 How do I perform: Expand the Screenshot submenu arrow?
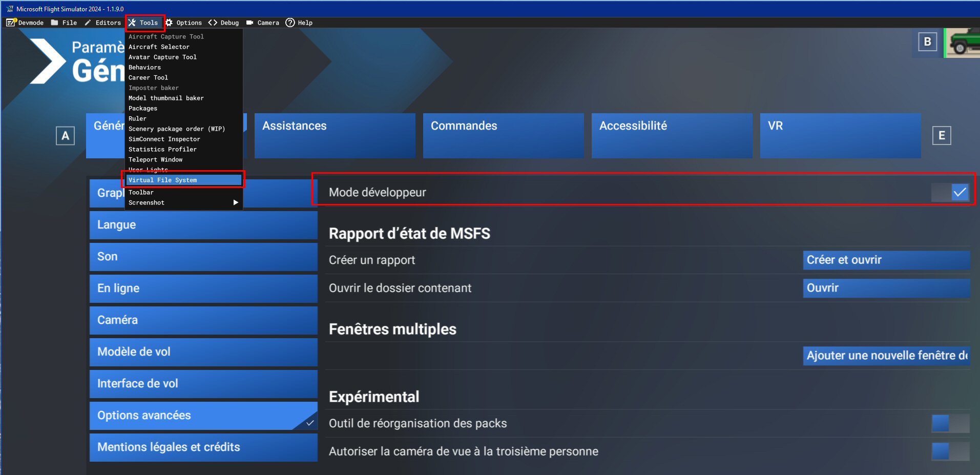(236, 202)
